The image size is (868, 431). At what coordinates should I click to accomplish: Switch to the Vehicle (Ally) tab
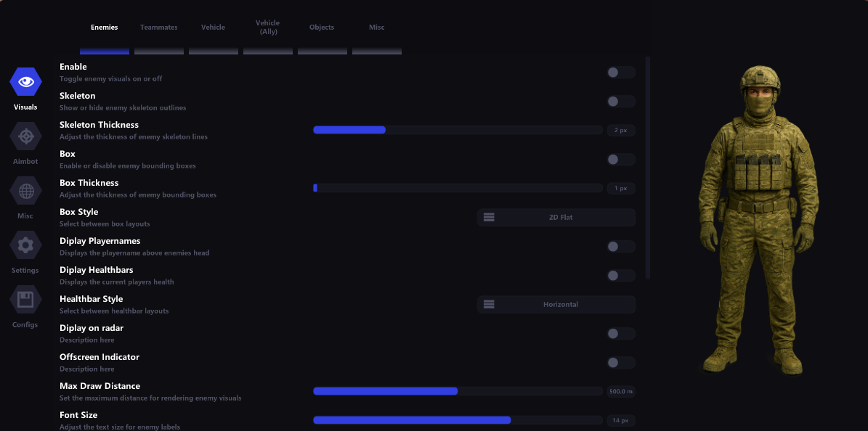pos(268,28)
